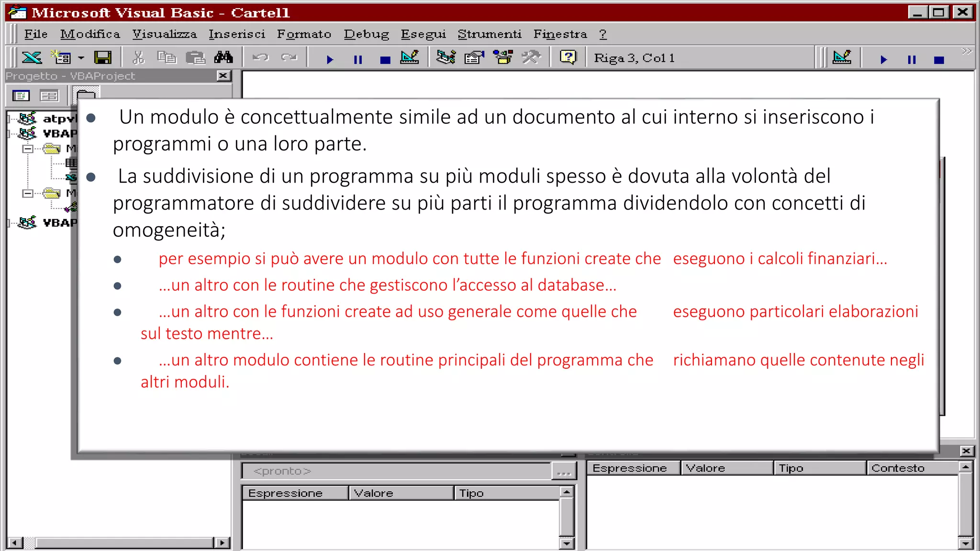Image resolution: width=980 pixels, height=551 pixels.
Task: Click Tipo header in the Locals window
Action: 507,493
